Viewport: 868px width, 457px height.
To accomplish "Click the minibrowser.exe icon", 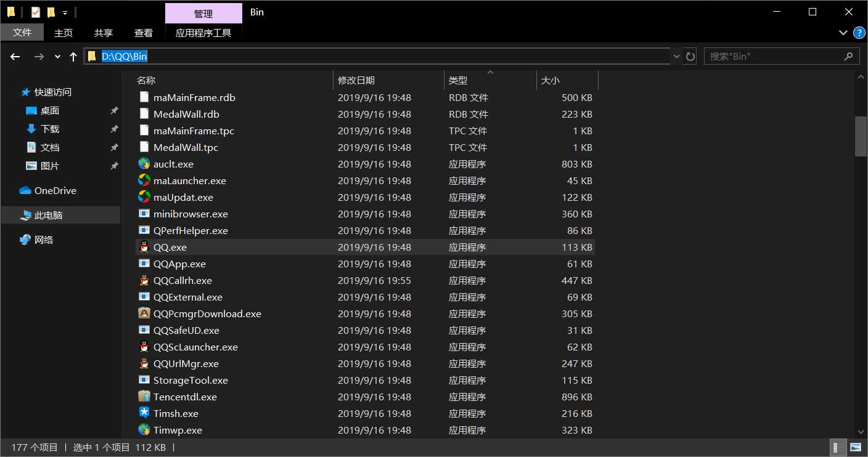I will [144, 214].
